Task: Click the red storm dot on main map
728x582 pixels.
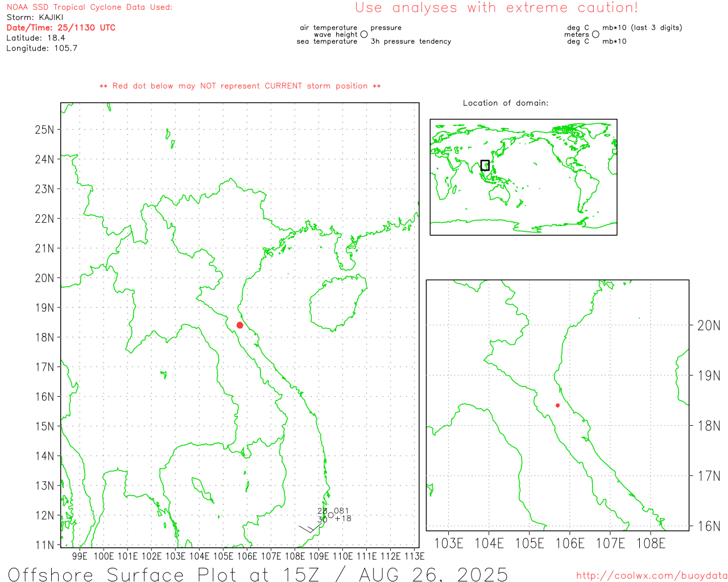Action: [x=240, y=325]
